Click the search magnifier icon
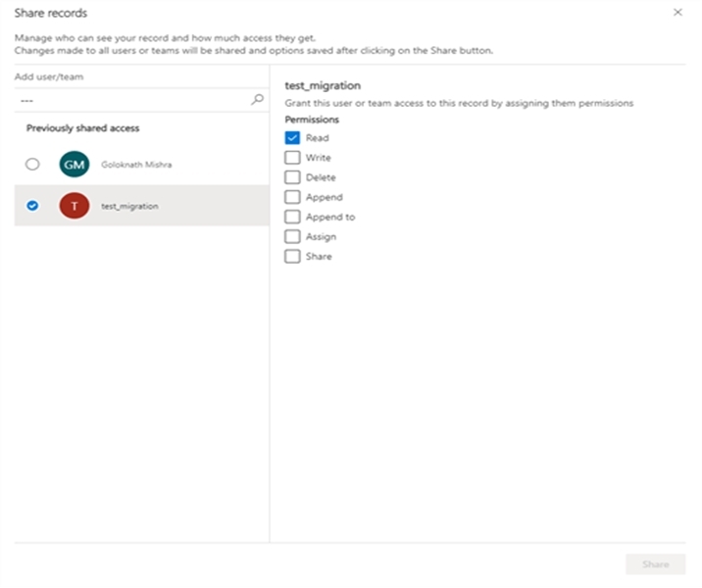 click(258, 99)
